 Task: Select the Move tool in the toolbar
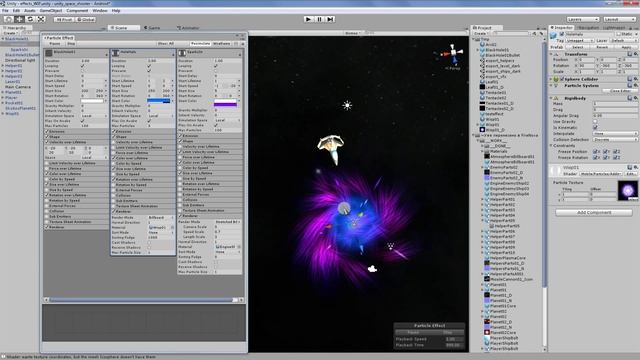click(x=19, y=19)
